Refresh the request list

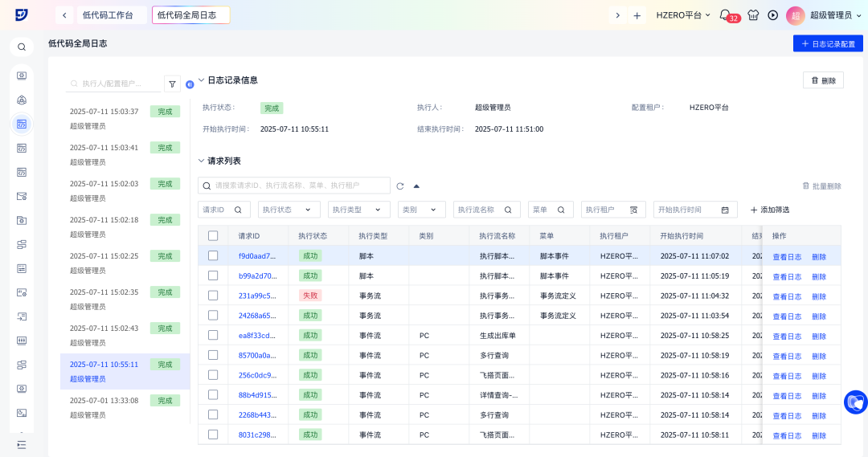point(399,186)
